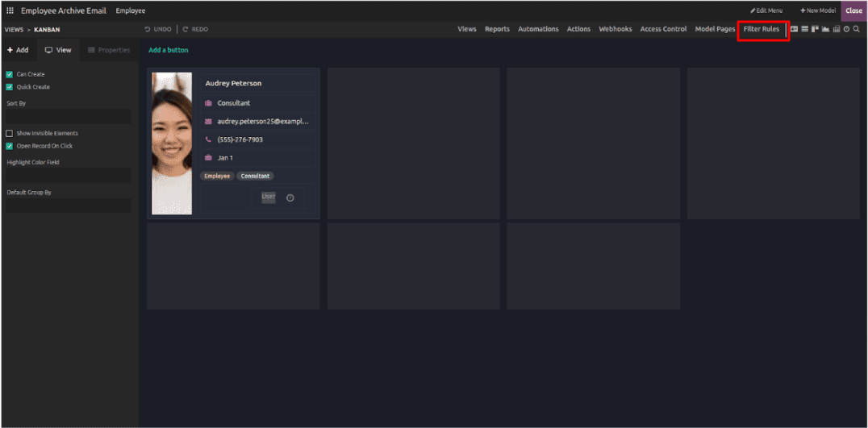Image resolution: width=868 pixels, height=428 pixels.
Task: Switch to the Add tab
Action: tap(19, 50)
